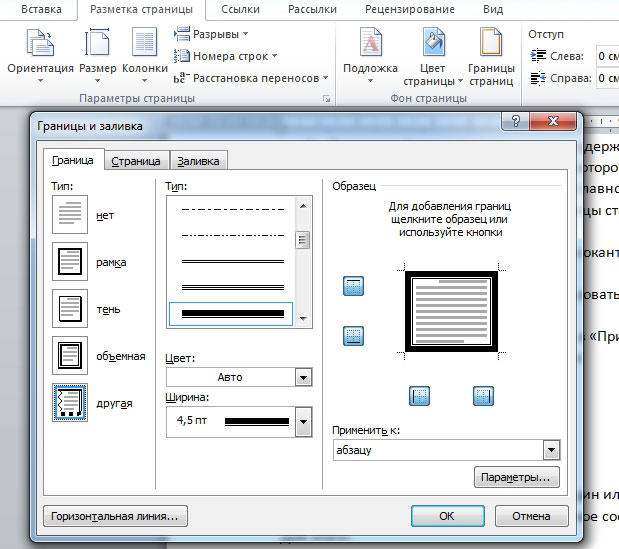Screen dimensions: 619x549
Task: Choose the другая custom border type icon
Action: (x=70, y=403)
